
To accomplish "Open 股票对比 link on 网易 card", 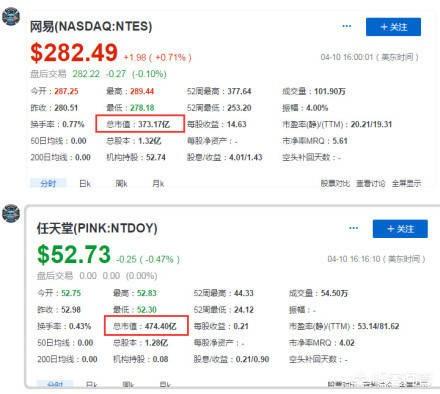I will tap(335, 183).
